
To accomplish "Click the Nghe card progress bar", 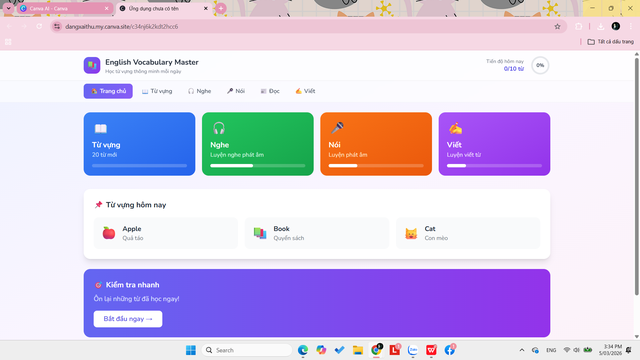I will (x=258, y=166).
